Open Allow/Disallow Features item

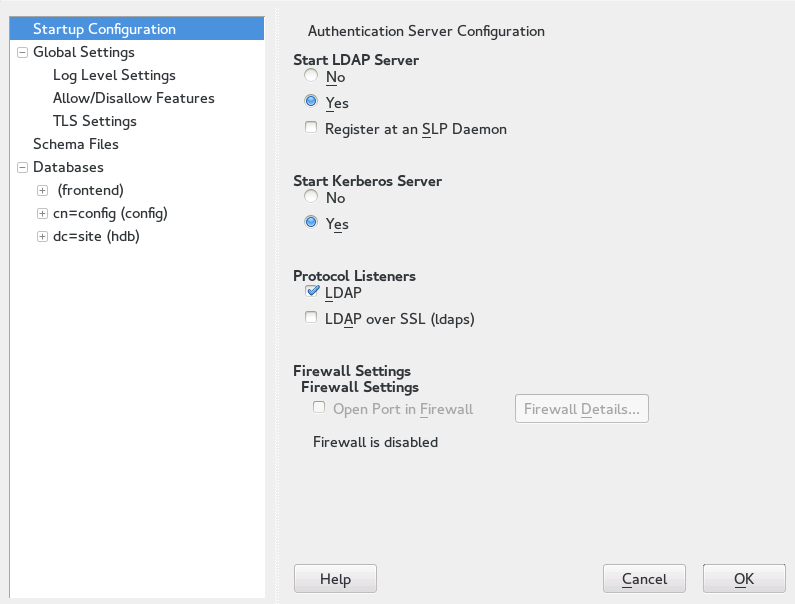click(x=133, y=98)
